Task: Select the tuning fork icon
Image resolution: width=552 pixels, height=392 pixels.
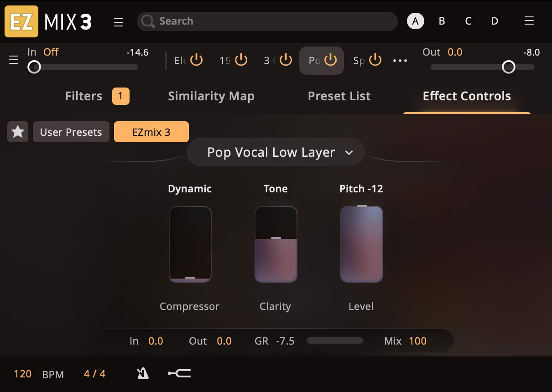Action: pyautogui.click(x=179, y=373)
